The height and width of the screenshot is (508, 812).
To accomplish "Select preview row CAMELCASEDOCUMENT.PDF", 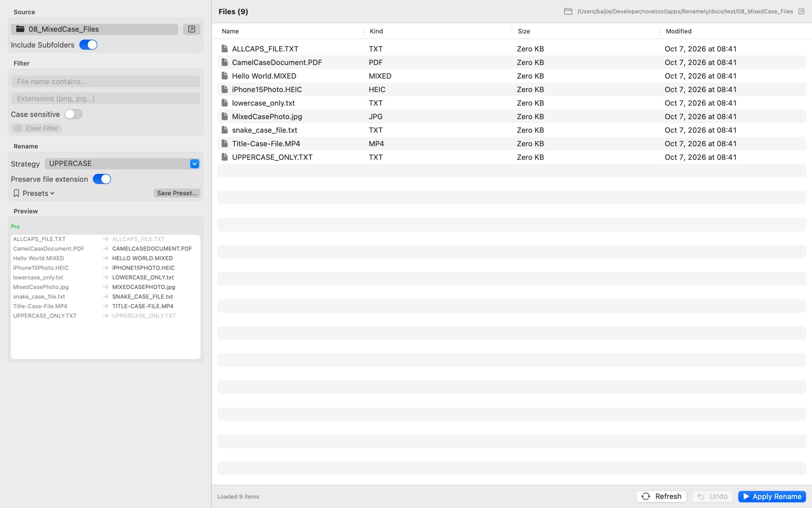I will click(x=106, y=248).
